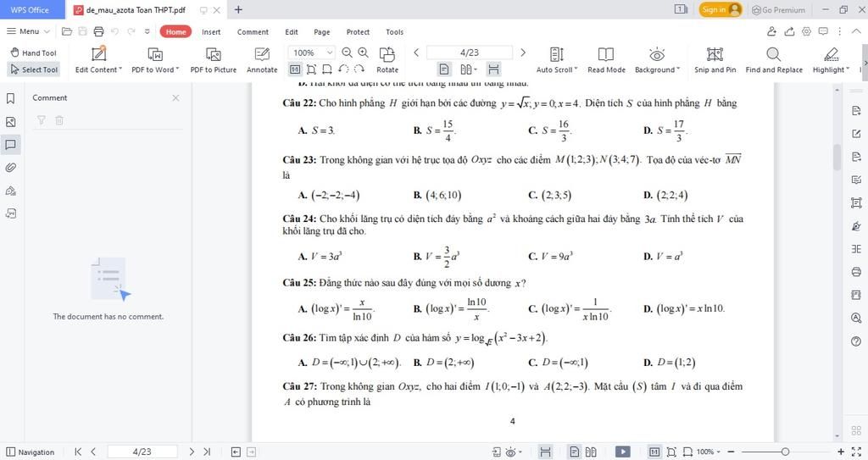Open the Edit tab
The image size is (868, 460).
[x=292, y=32]
